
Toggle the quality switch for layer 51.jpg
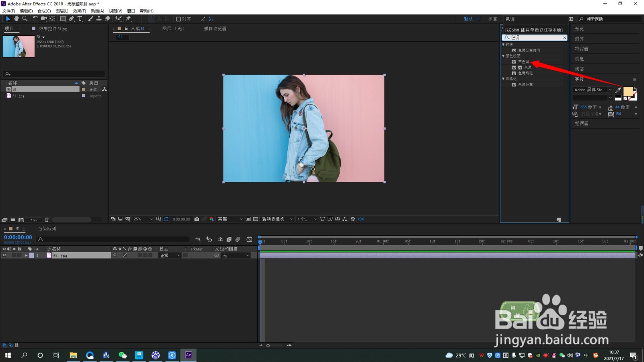[125, 255]
